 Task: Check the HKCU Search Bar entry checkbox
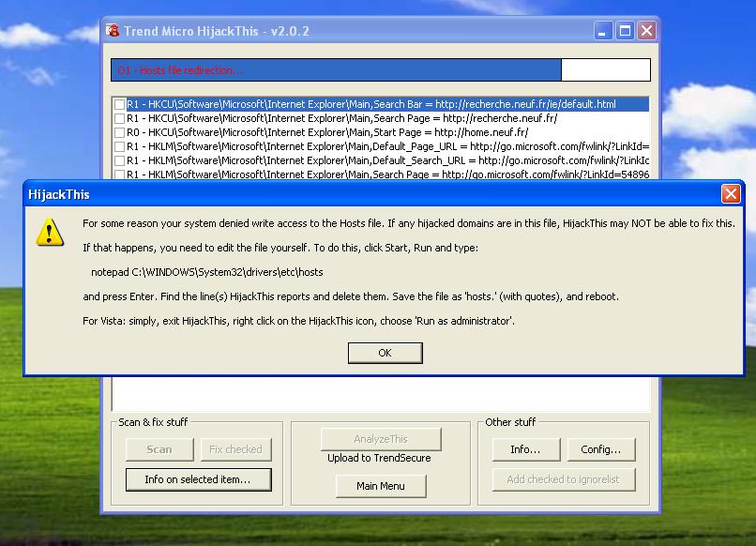pyautogui.click(x=119, y=104)
